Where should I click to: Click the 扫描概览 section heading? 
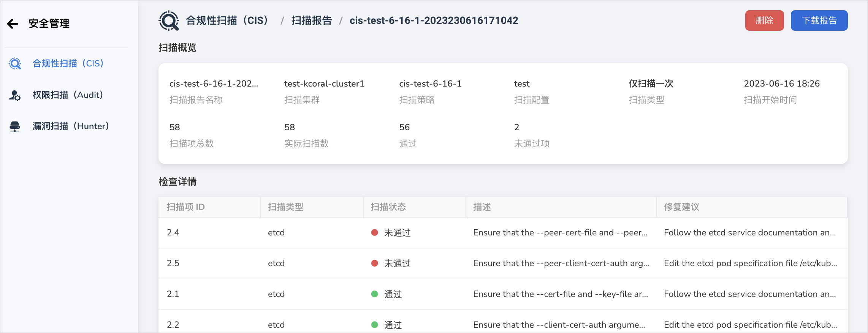[x=177, y=47]
